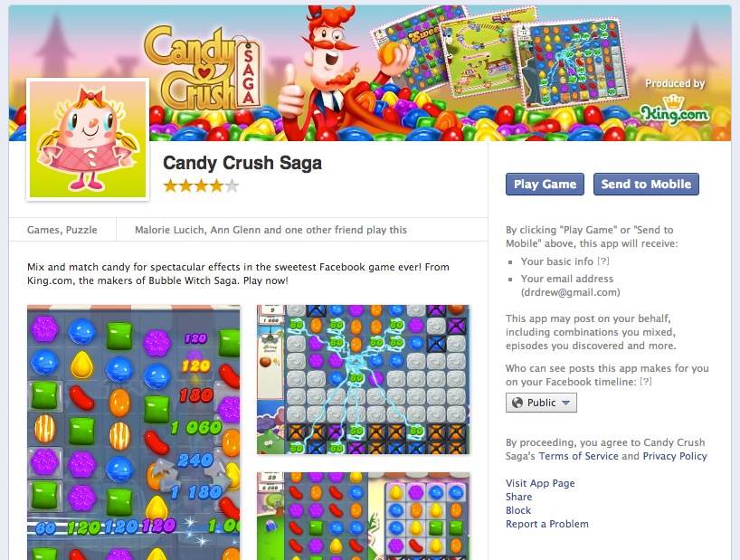Click the Games, Puzzle category label
The height and width of the screenshot is (560, 740).
click(62, 230)
